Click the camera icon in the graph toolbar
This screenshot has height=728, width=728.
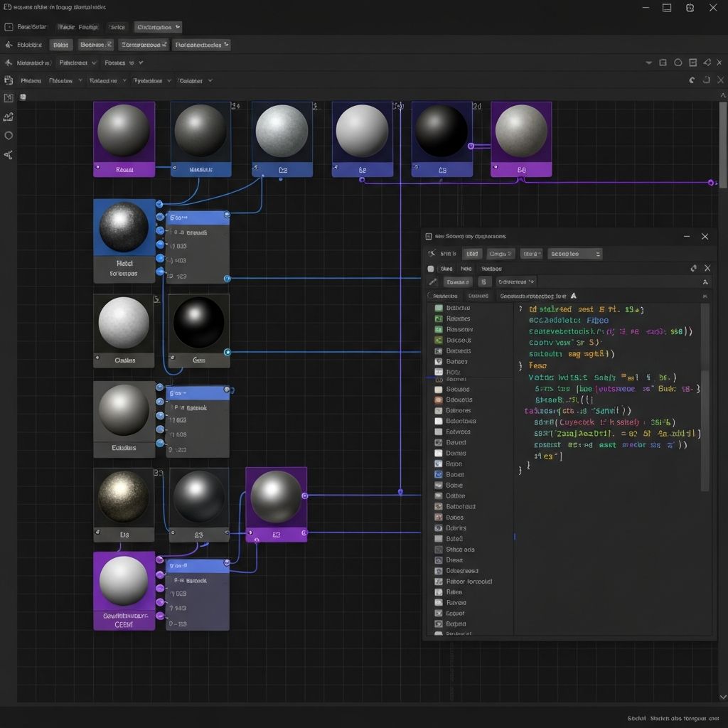pyautogui.click(x=9, y=80)
